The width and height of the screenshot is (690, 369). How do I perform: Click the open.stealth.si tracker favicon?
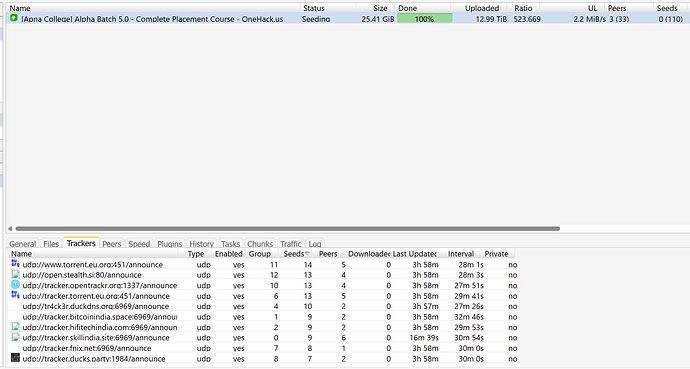[15, 274]
